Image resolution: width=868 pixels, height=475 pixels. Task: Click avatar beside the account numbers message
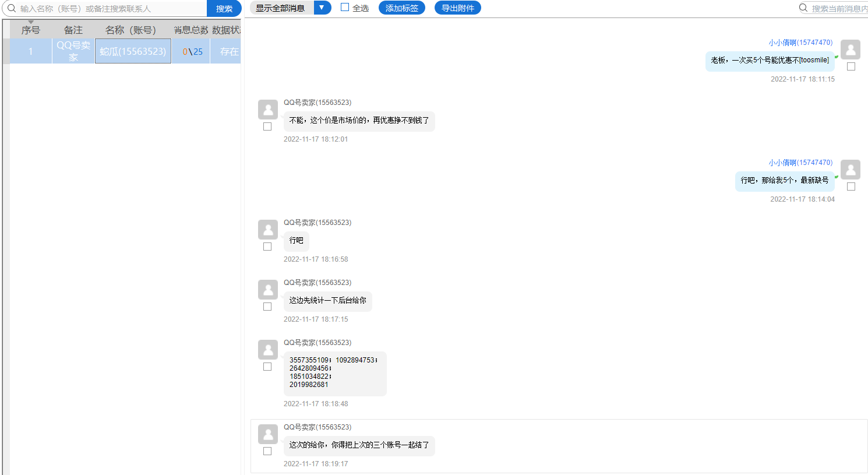(267, 350)
